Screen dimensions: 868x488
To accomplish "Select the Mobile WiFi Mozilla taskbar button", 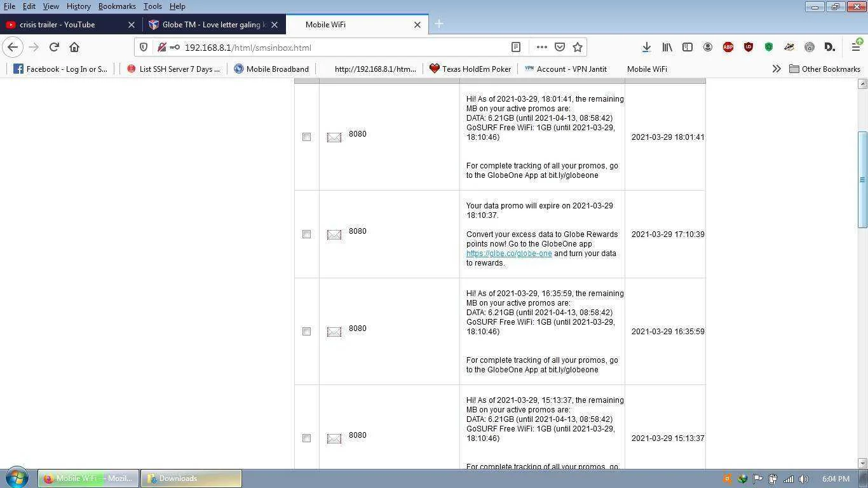I will tap(88, 478).
